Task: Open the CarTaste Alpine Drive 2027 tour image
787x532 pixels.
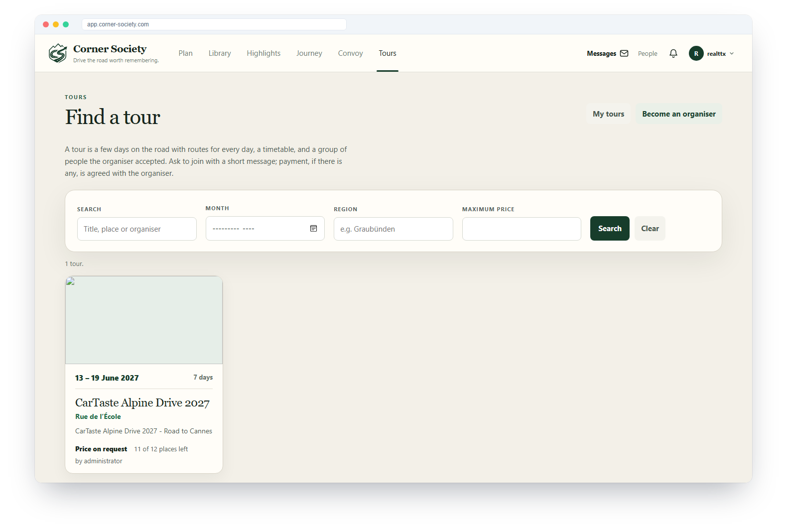Action: [144, 320]
